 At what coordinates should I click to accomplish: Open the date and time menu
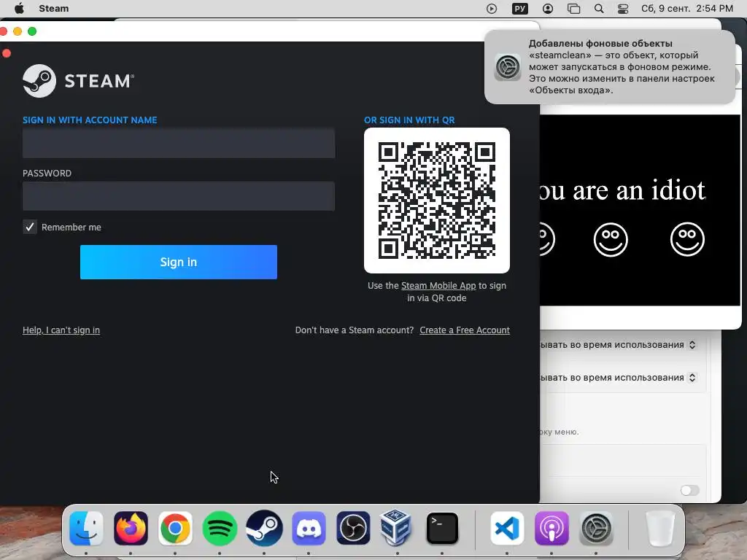(x=687, y=9)
